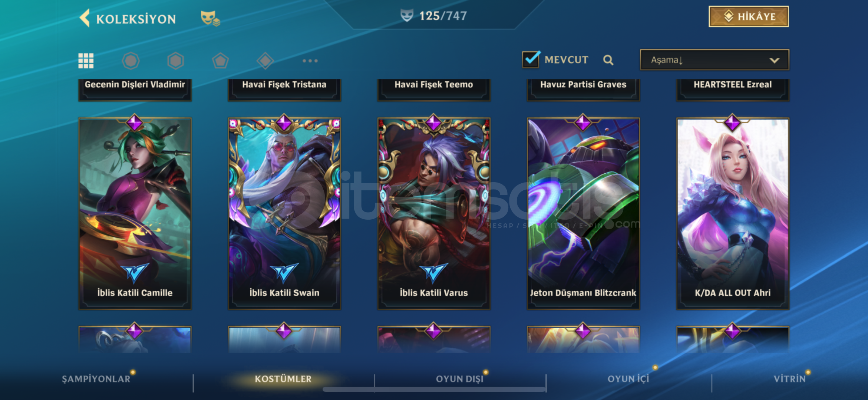Show more filters with three dots
Viewport: 868px width, 400px height.
pos(310,61)
